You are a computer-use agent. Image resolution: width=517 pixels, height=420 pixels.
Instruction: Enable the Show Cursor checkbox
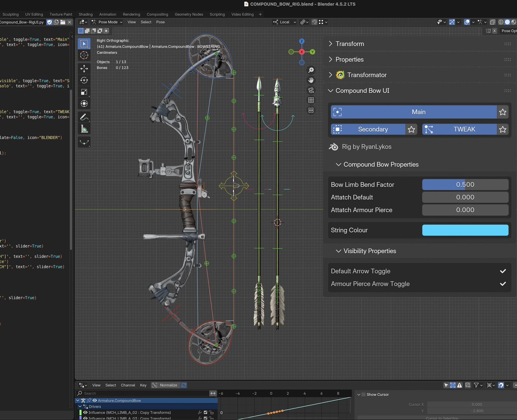pyautogui.click(x=364, y=395)
